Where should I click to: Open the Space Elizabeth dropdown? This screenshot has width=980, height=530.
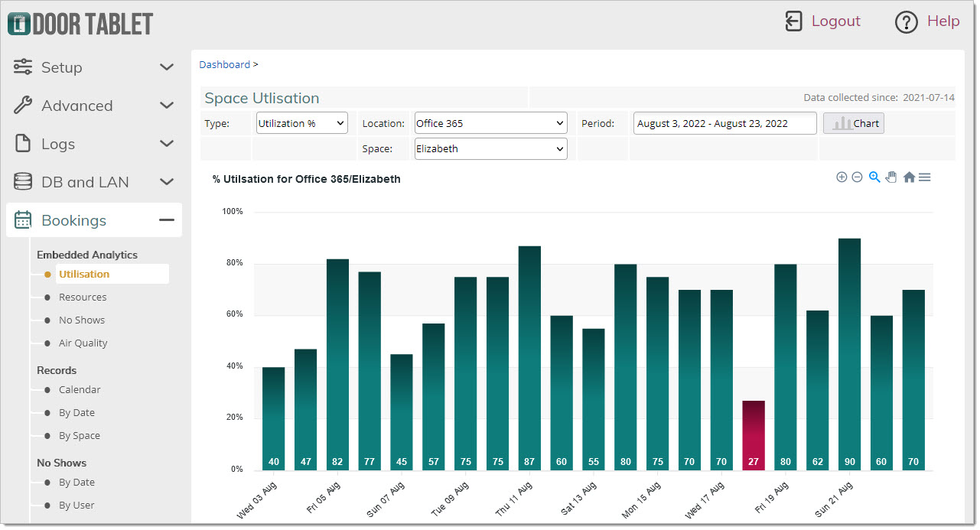pyautogui.click(x=490, y=149)
